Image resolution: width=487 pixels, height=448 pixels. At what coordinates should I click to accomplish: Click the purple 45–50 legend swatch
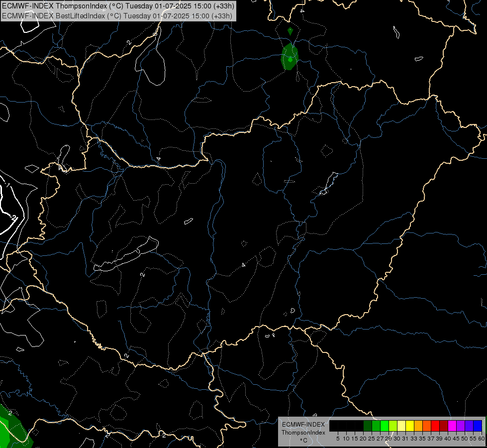tap(461, 426)
